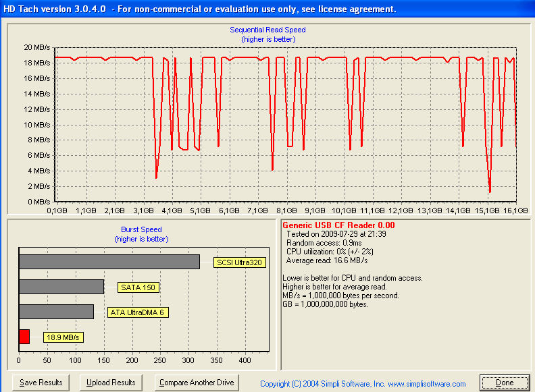The image size is (535, 392).
Task: Click the gray SCSI Ultra320 bar
Action: [109, 262]
